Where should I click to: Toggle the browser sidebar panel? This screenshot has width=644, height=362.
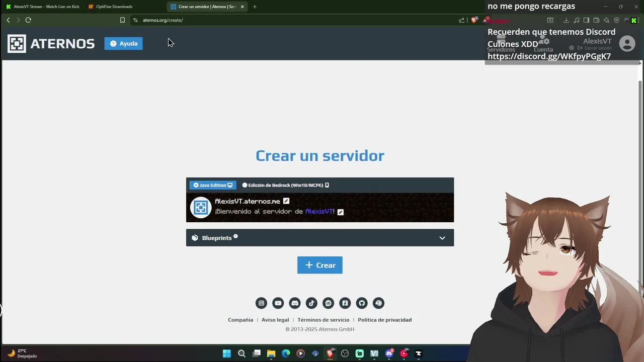tap(586, 20)
